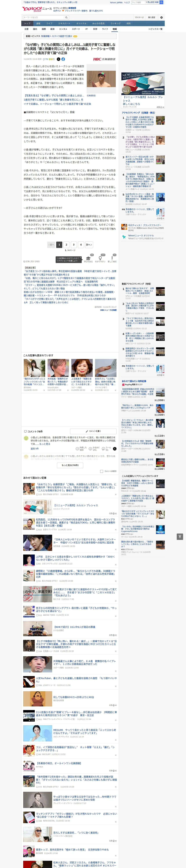This screenshot has width=186, height=868.
Task: Click the search magnifier button beside keyword field
Action: [66, 17]
